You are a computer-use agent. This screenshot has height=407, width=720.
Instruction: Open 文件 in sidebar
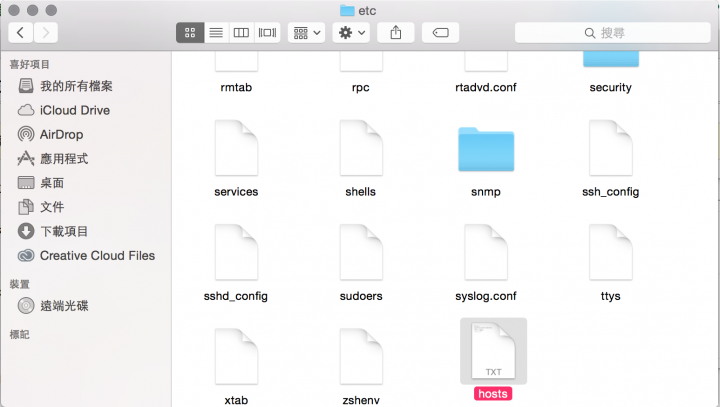(x=86, y=207)
